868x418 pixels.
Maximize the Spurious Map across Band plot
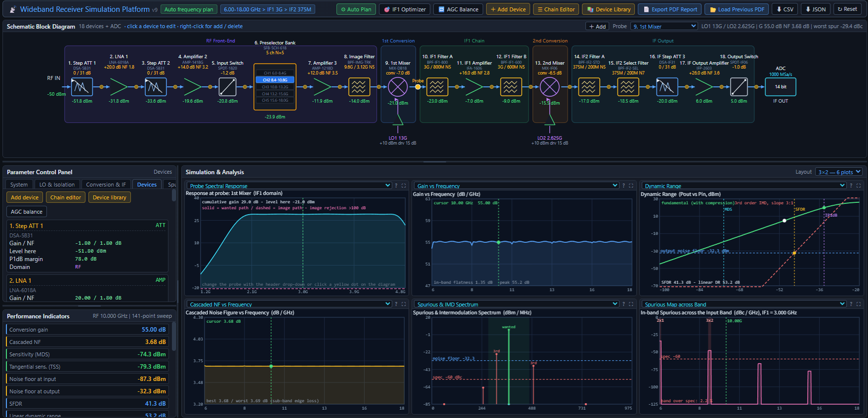pyautogui.click(x=859, y=304)
